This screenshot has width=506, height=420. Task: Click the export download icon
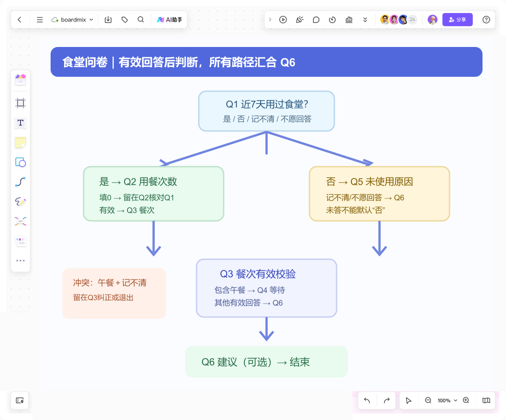tap(108, 20)
